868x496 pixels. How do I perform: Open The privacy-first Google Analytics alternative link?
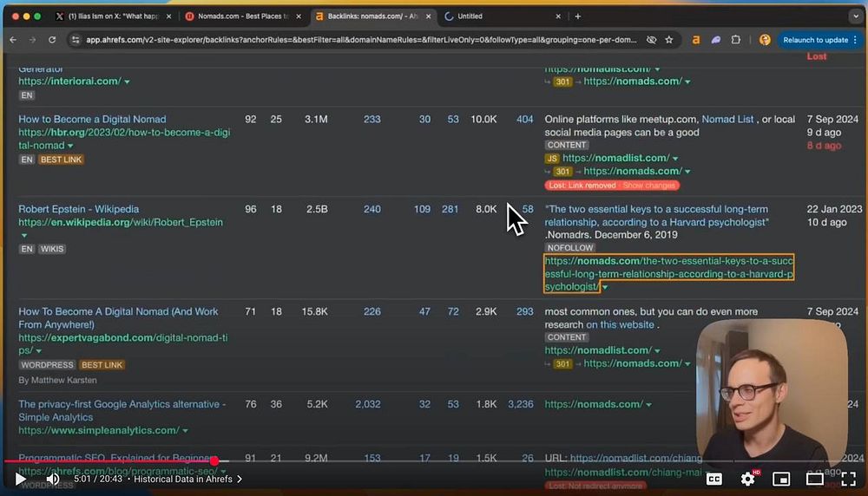click(122, 410)
